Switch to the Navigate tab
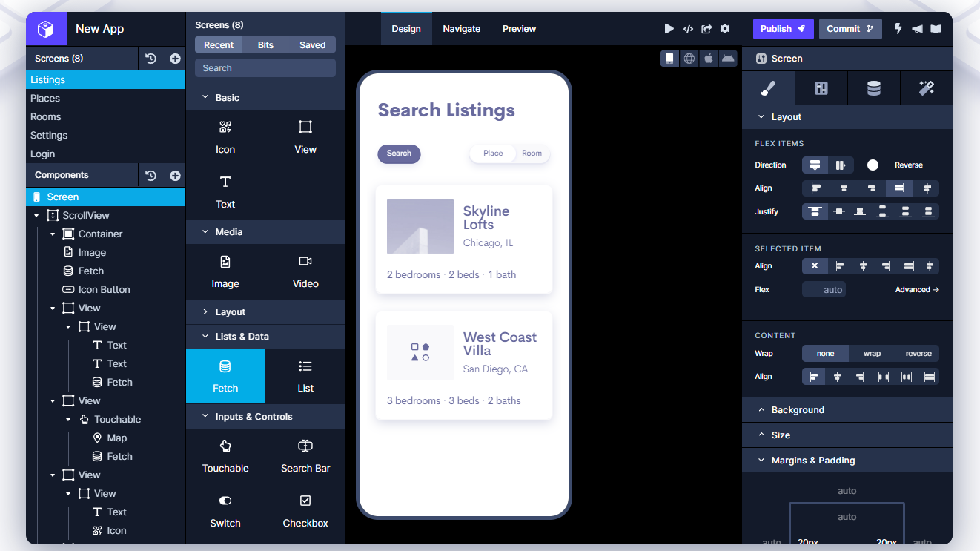Viewport: 980px width, 551px height. tap(462, 29)
